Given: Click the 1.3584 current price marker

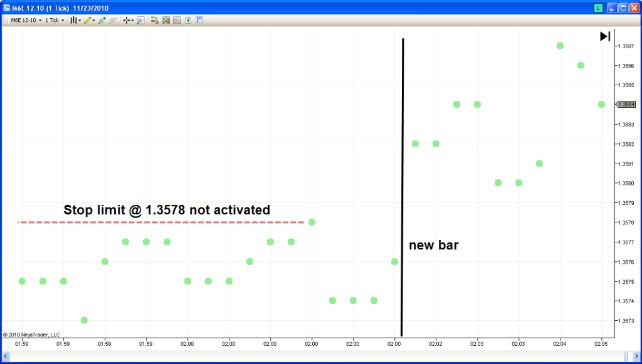Looking at the screenshot, I should point(626,105).
